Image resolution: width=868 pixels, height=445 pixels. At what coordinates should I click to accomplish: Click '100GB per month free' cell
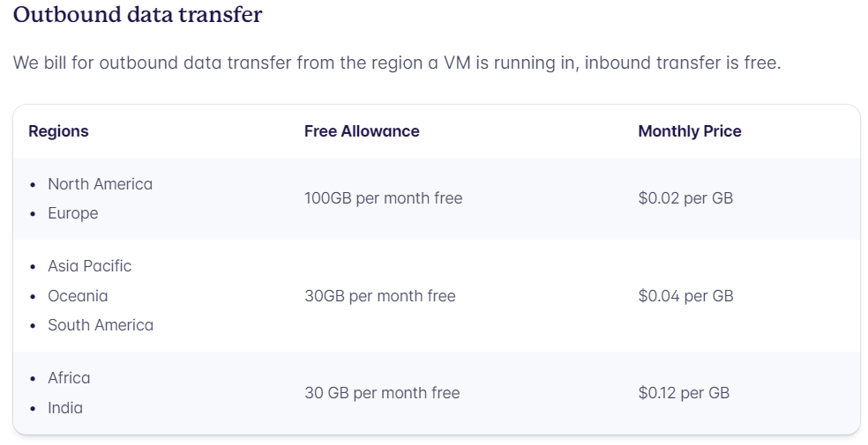(383, 198)
